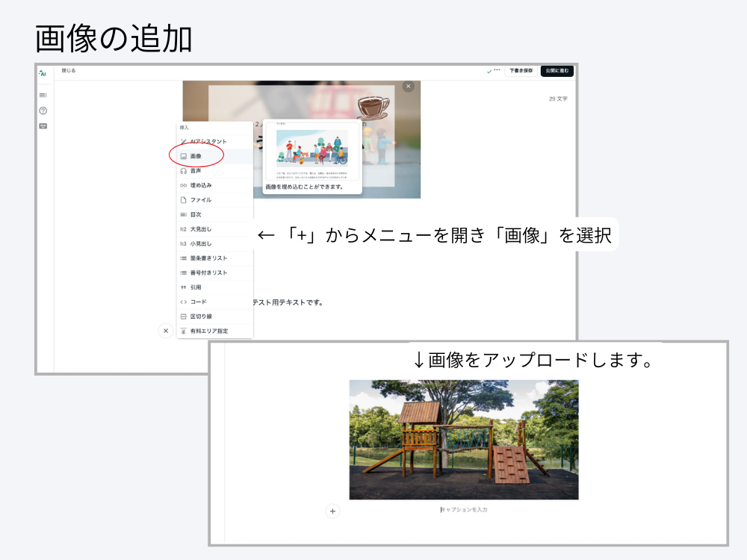Screen dimensions: 747x560
Task: Click the note AI logo top left
Action: (42, 72)
